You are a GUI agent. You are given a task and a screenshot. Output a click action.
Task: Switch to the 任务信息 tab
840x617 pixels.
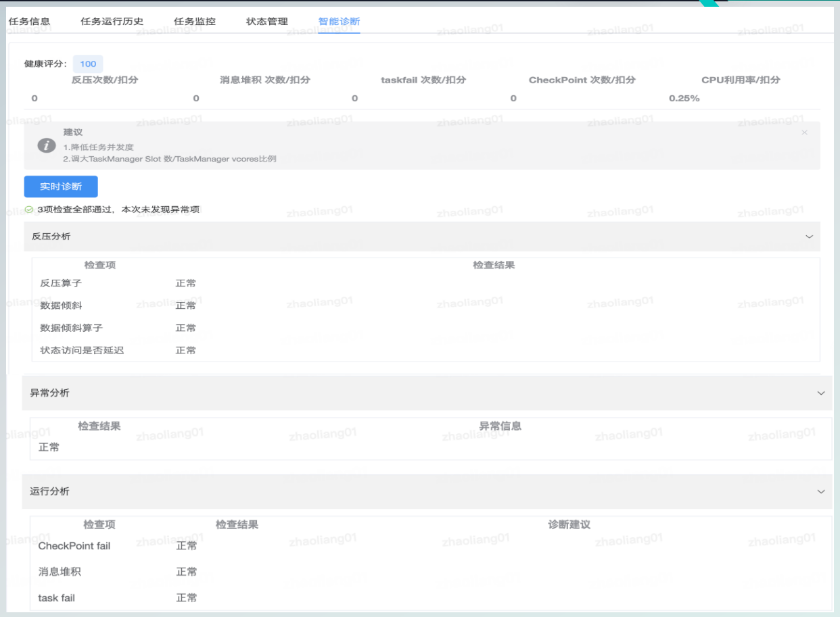pyautogui.click(x=29, y=21)
